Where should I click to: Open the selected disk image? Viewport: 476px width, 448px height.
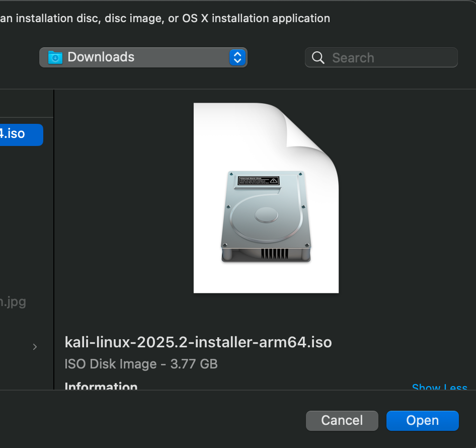click(423, 421)
